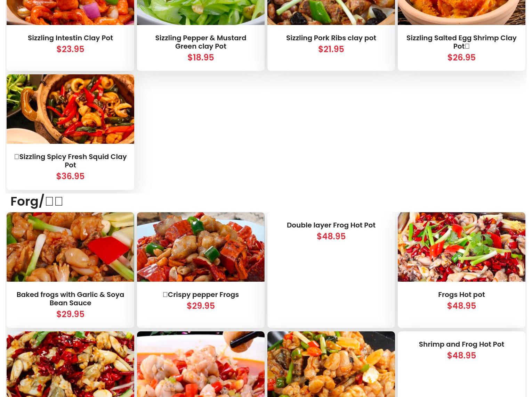
Task: Click the $36.95 squid clay pot price
Action: coord(70,176)
